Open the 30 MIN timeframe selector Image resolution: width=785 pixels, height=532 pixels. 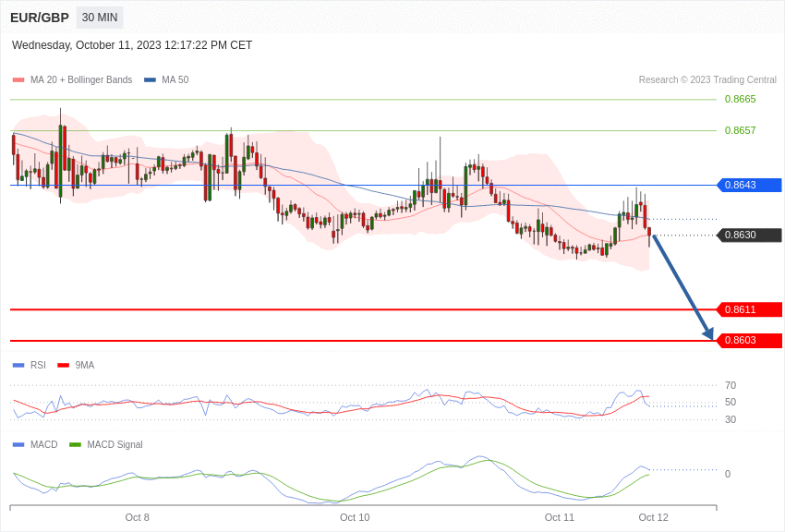[99, 17]
